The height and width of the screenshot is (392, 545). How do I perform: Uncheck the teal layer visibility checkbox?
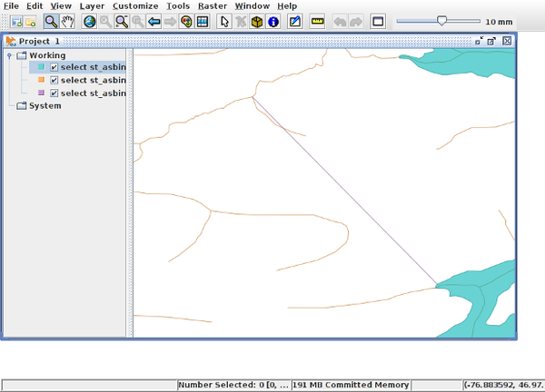pyautogui.click(x=54, y=67)
